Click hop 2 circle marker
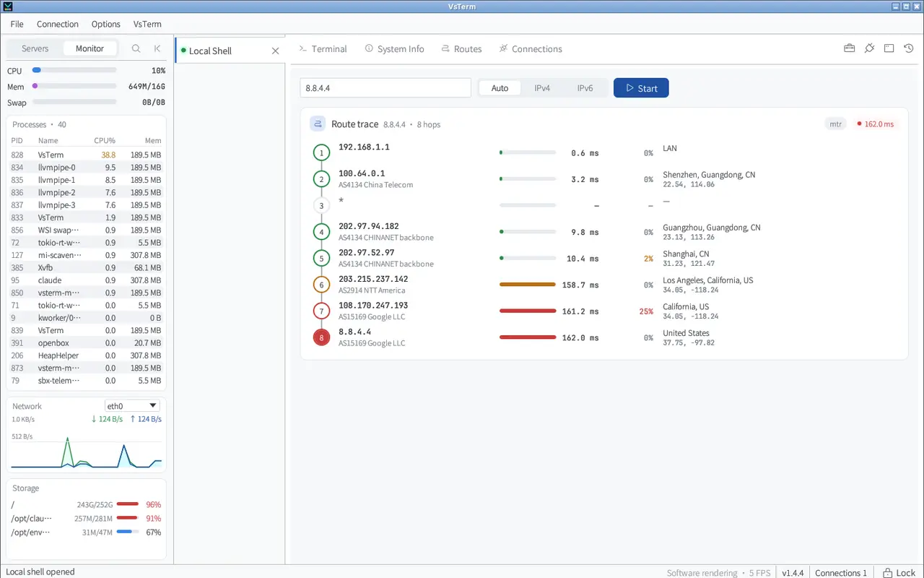This screenshot has width=924, height=578. tap(321, 179)
